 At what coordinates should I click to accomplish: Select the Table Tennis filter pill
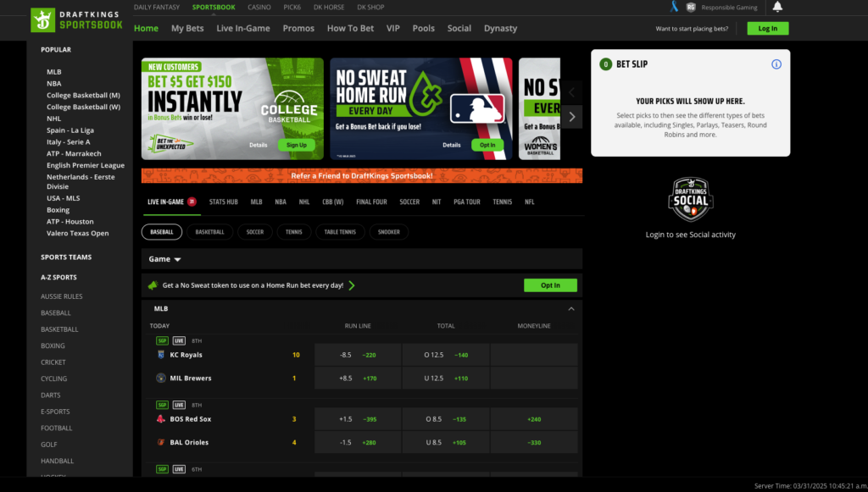coord(341,231)
